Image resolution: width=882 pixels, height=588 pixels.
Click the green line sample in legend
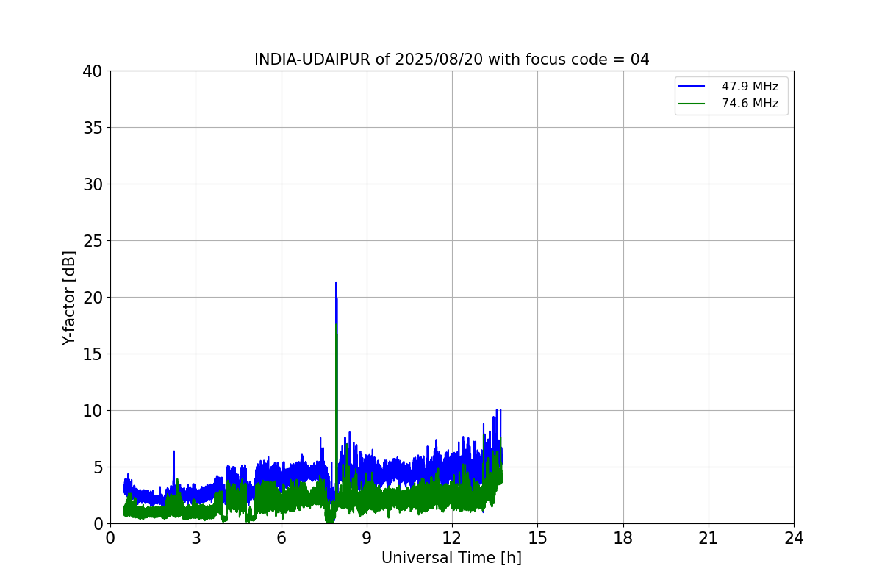click(692, 104)
